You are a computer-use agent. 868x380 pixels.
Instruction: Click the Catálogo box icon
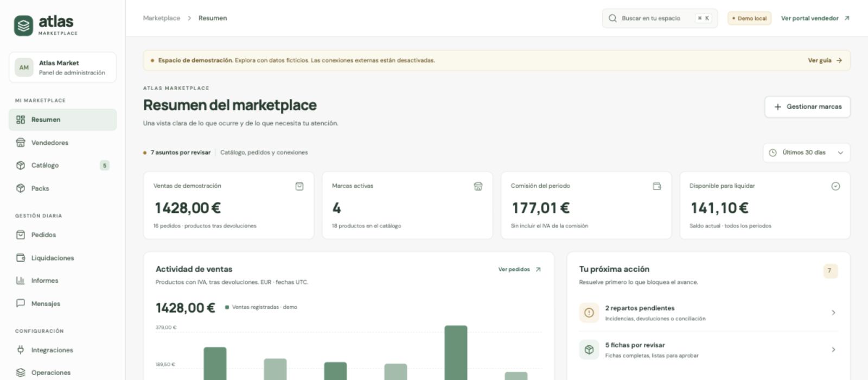(21, 166)
